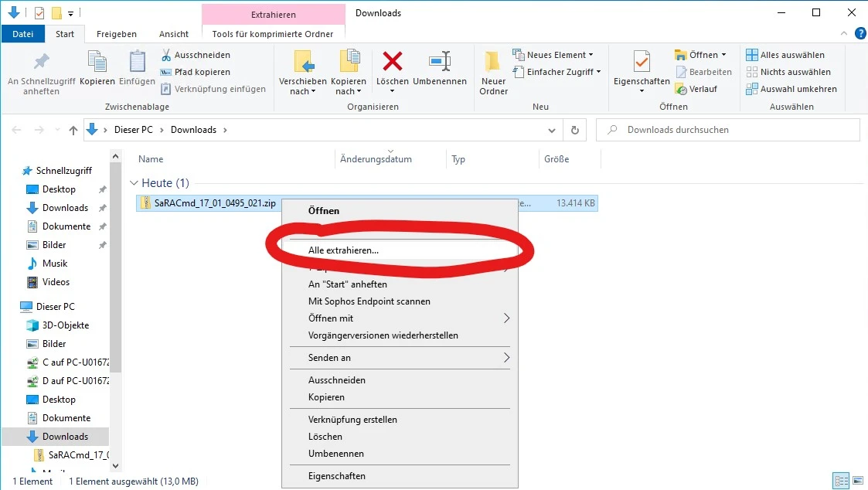Switch to large thumbnails view icon

(856, 481)
